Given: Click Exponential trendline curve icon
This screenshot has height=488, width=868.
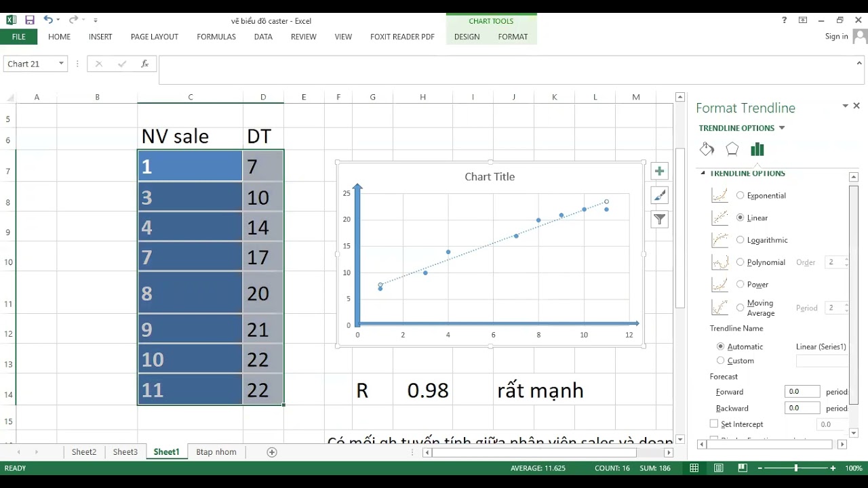Looking at the screenshot, I should [719, 195].
